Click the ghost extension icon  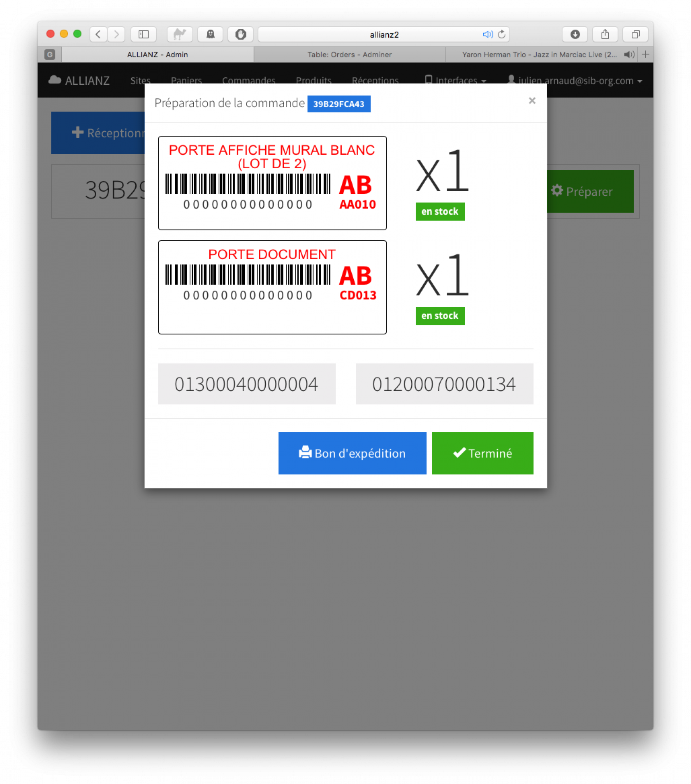click(x=210, y=35)
